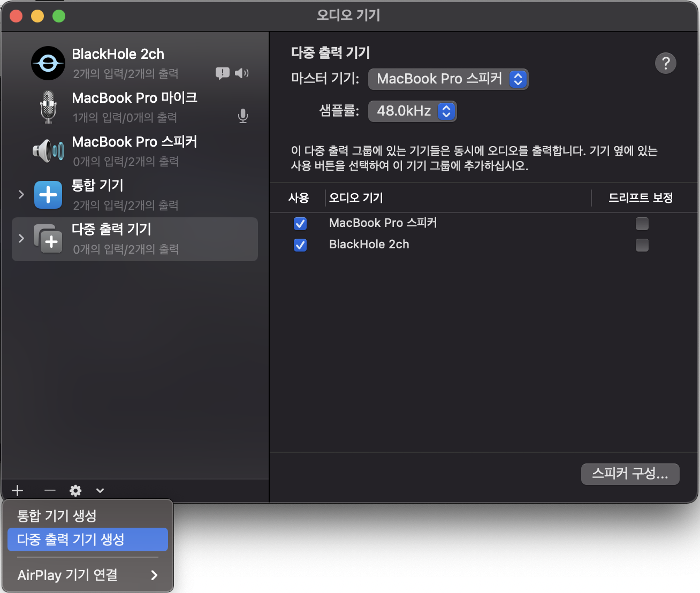Choose 다중 출력 기기 생성 from the menu

pyautogui.click(x=88, y=539)
